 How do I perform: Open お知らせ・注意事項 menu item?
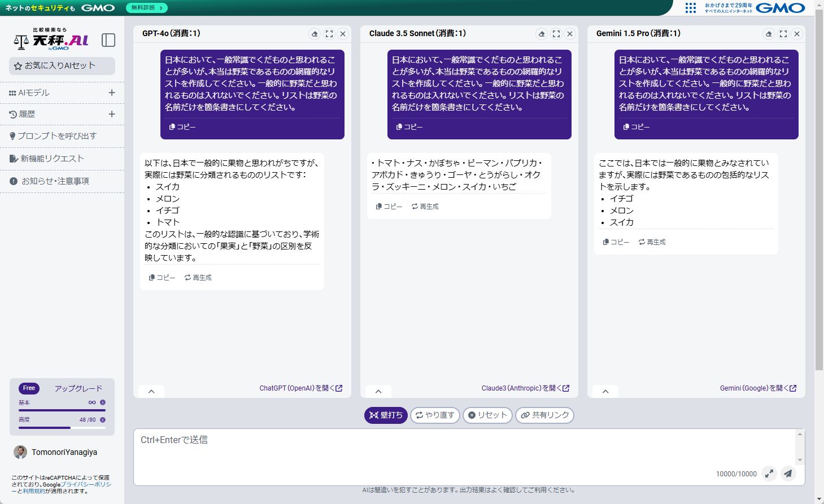tap(55, 181)
